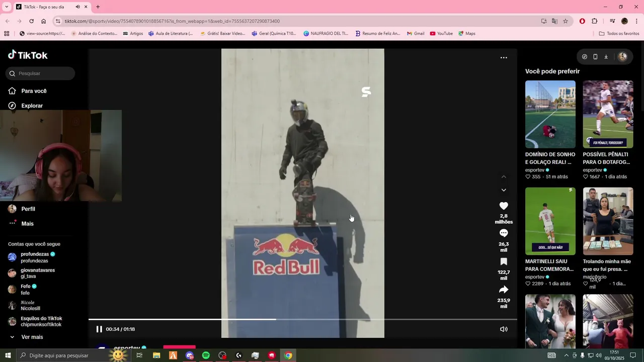
Task: Open the media control music icon
Action: pyautogui.click(x=612, y=21)
